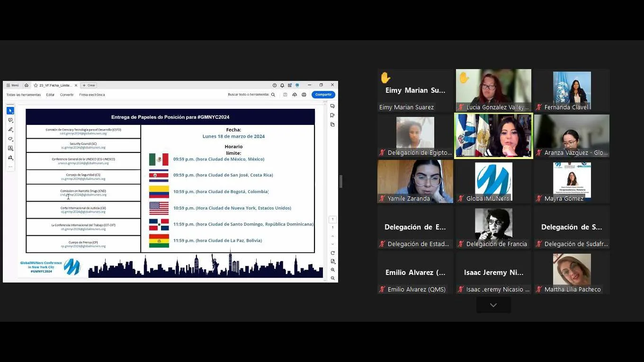This screenshot has height=362, width=644.
Task: Open the notifications bell
Action: (x=282, y=86)
